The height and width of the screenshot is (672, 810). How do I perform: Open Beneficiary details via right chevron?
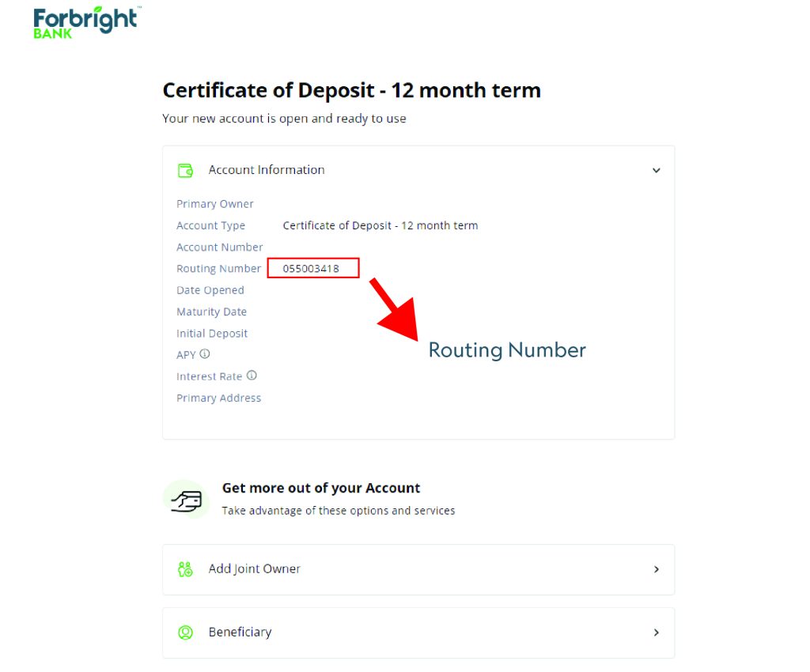656,632
